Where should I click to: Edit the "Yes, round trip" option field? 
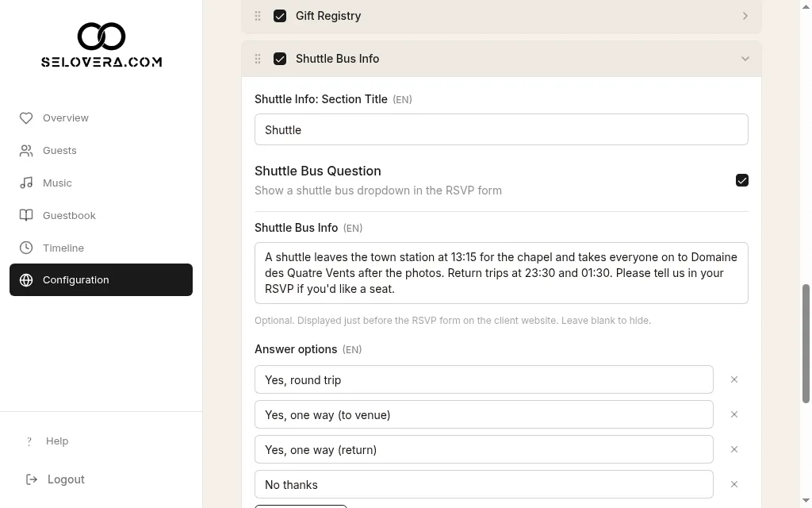(x=484, y=380)
